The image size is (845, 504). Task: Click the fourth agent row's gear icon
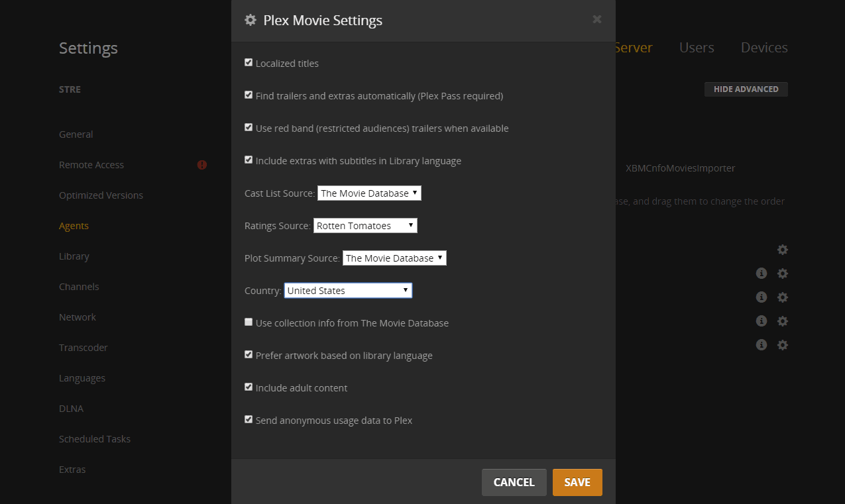click(783, 321)
